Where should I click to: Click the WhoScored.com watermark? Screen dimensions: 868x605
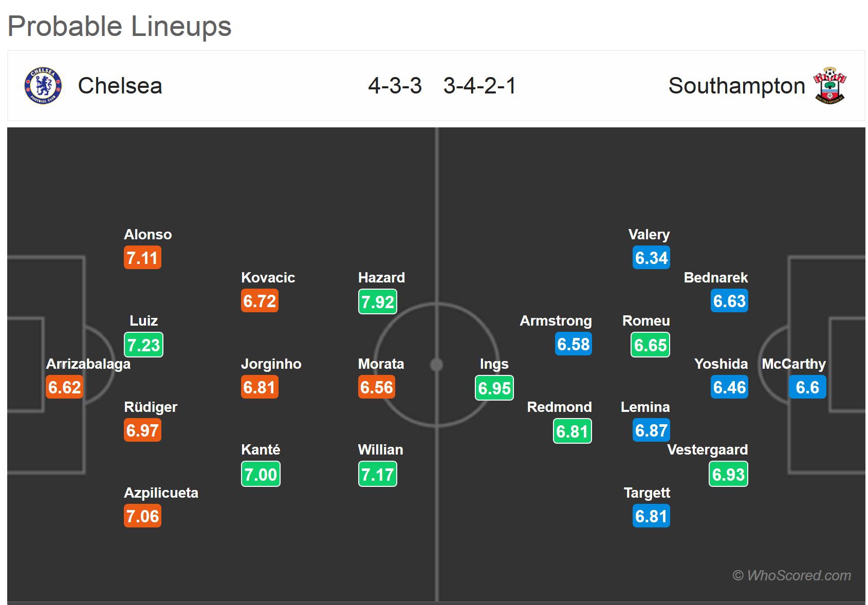pyautogui.click(x=791, y=575)
